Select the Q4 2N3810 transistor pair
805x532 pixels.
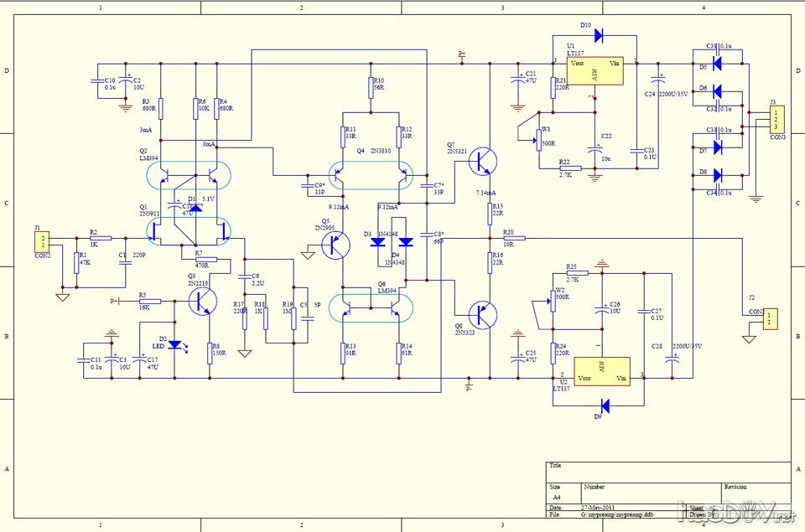[371, 176]
